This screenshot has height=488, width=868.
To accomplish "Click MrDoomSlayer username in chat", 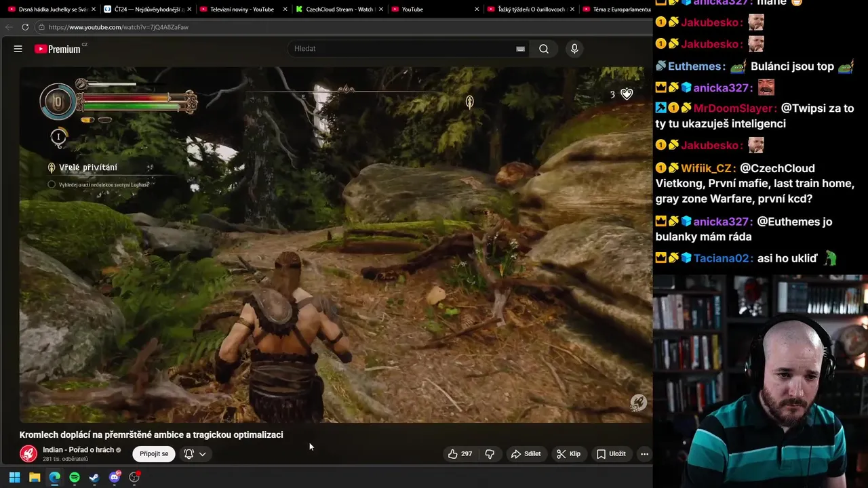I will (x=734, y=108).
